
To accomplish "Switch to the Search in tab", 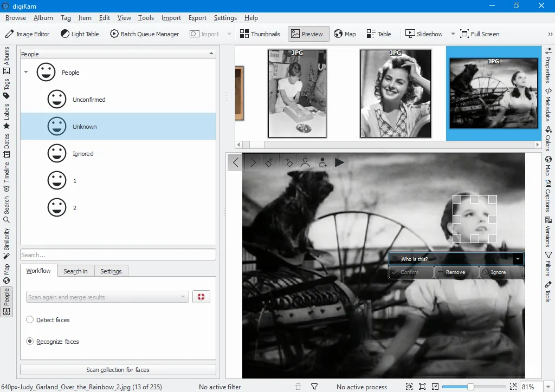I will point(75,271).
